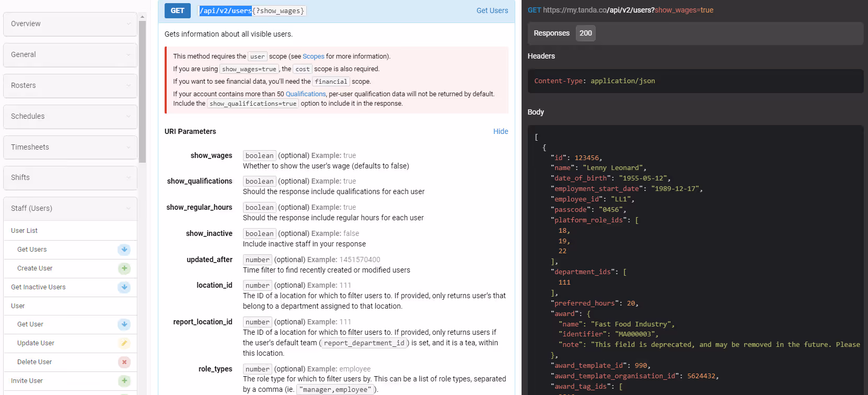Image resolution: width=868 pixels, height=395 pixels.
Task: Expand the Schedules section
Action: 70,116
